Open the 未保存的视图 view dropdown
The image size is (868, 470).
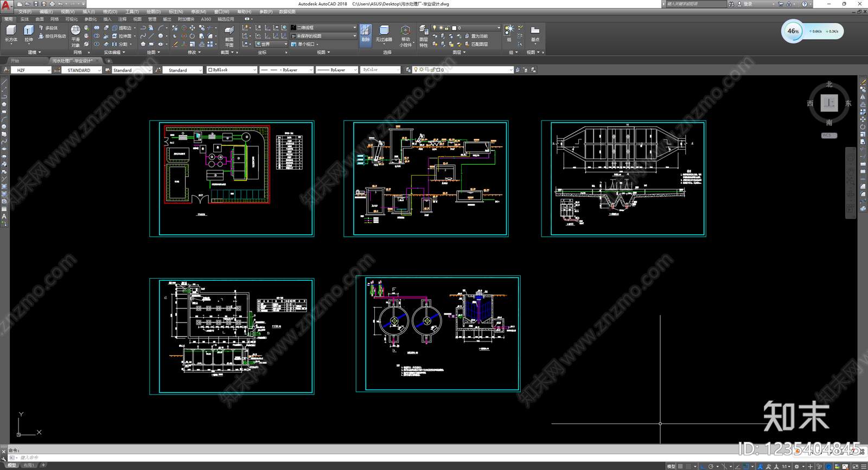coord(323,36)
